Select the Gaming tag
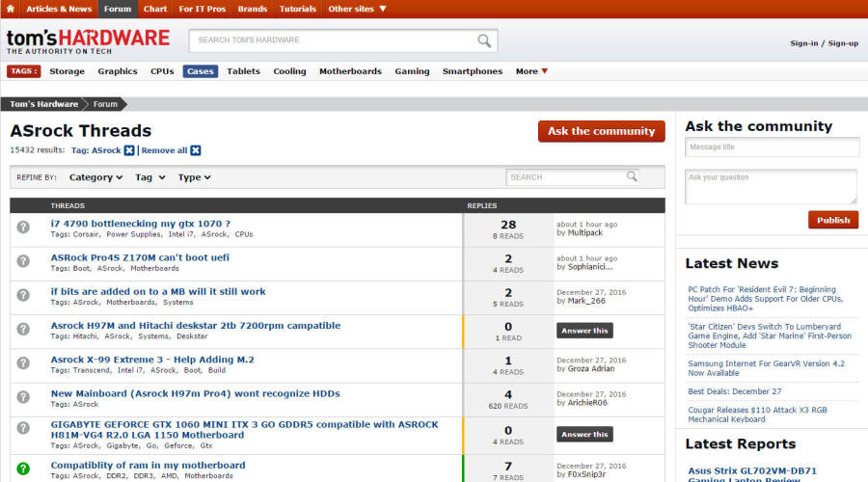The width and height of the screenshot is (868, 482). pos(412,71)
